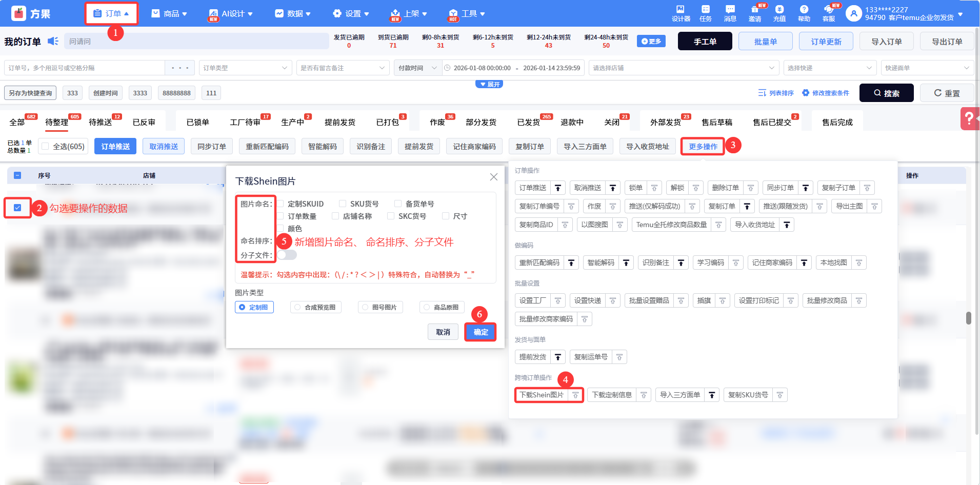Click 取消 in the 下载Shein图片 dialog

(x=443, y=332)
